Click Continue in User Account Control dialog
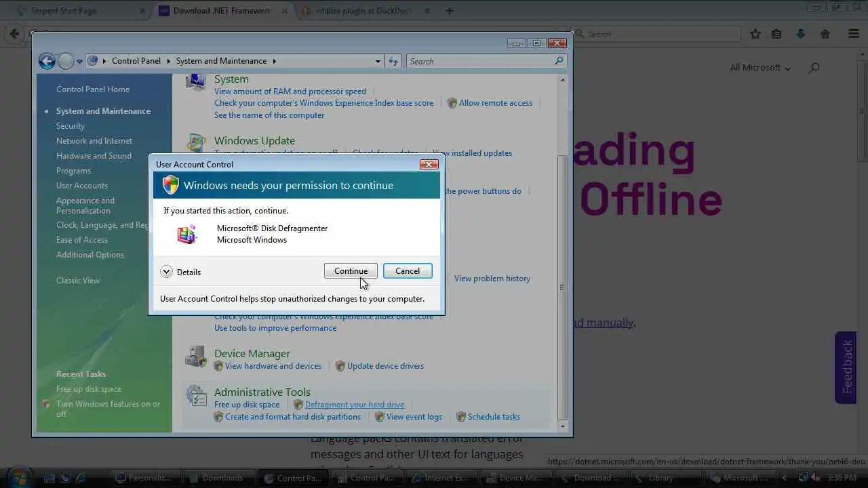Image resolution: width=868 pixels, height=488 pixels. [351, 271]
